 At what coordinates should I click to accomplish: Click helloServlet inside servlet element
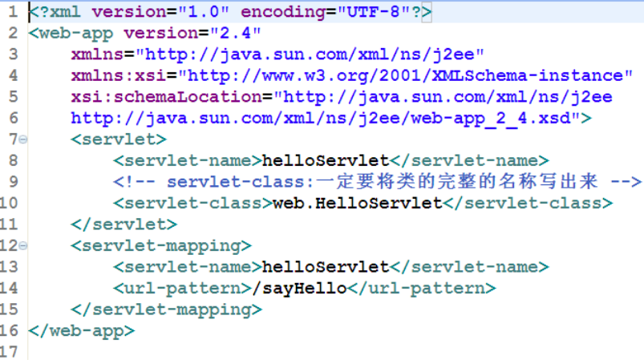click(326, 160)
